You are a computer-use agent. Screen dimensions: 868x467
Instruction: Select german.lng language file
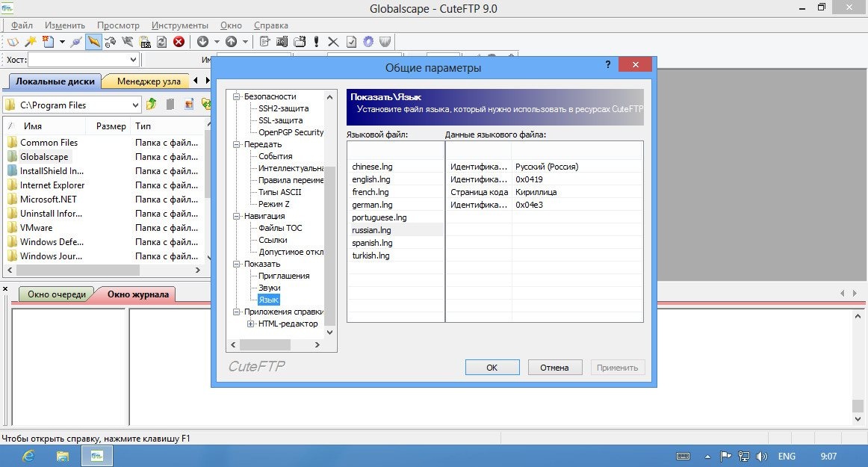[x=372, y=205]
